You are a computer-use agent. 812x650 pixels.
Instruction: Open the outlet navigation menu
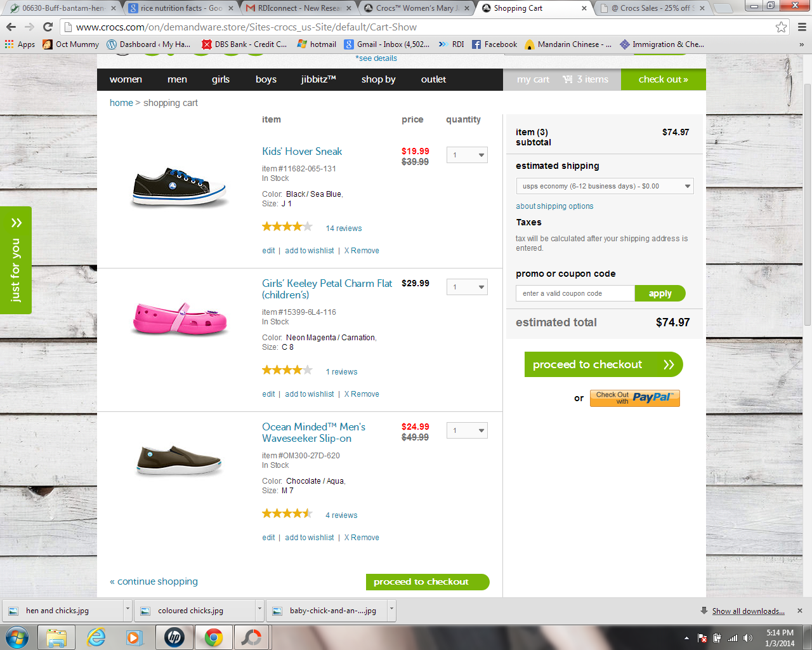coord(433,79)
